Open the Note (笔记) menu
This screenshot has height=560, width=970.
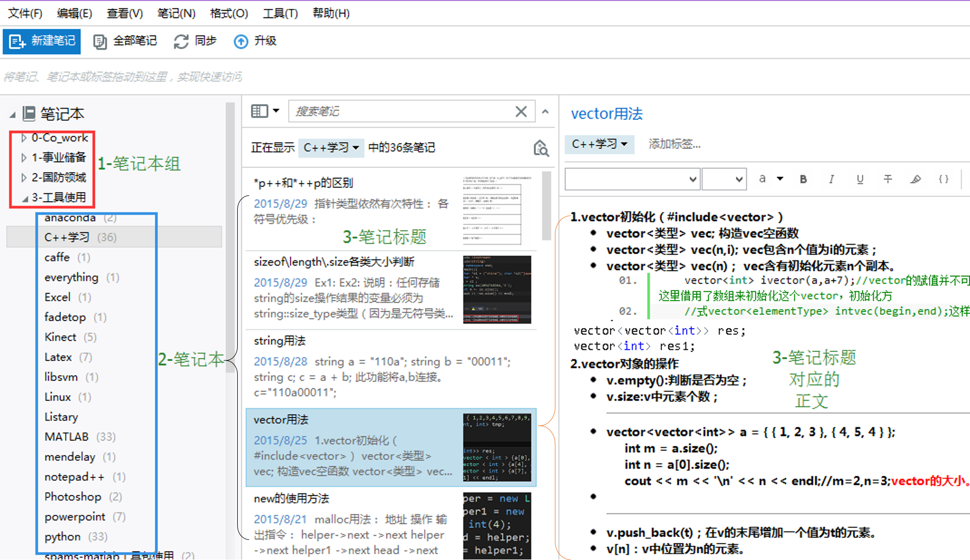pos(176,13)
